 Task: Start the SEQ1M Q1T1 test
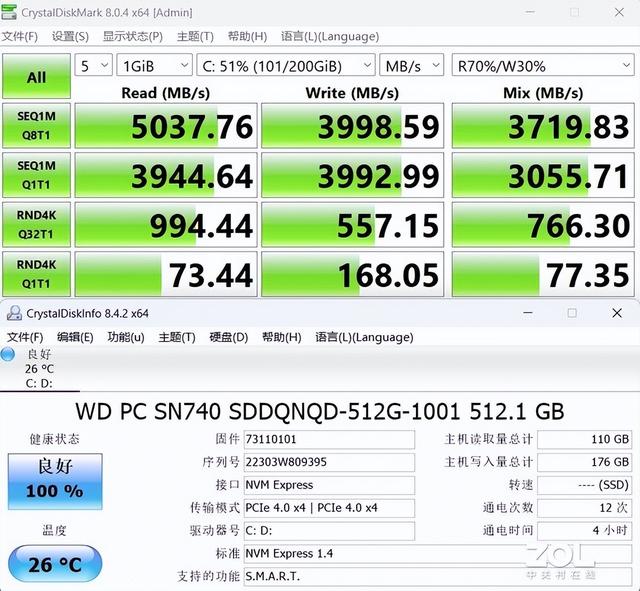[x=36, y=175]
